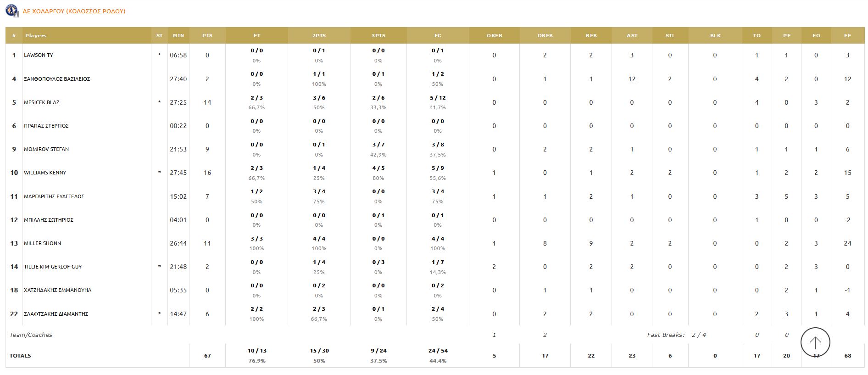The height and width of the screenshot is (375, 868).
Task: Click the TOTALS row label
Action: click(x=20, y=355)
